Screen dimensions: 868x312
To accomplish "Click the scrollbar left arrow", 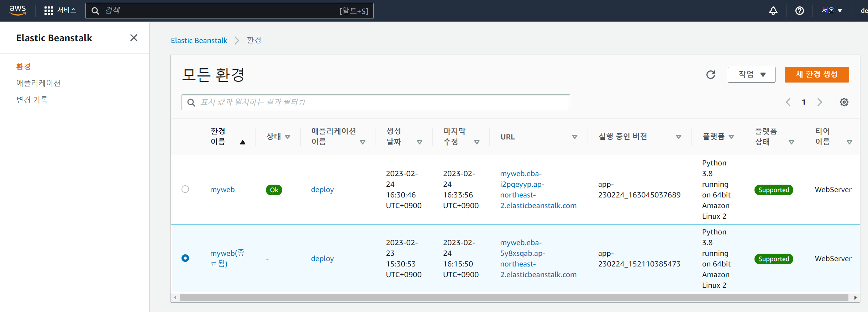I will (x=175, y=297).
